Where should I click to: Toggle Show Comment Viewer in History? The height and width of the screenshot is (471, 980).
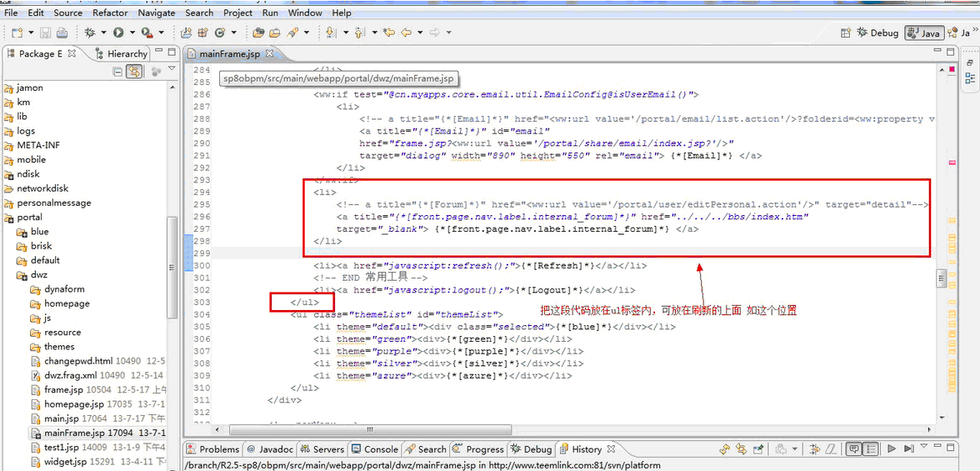click(x=853, y=448)
